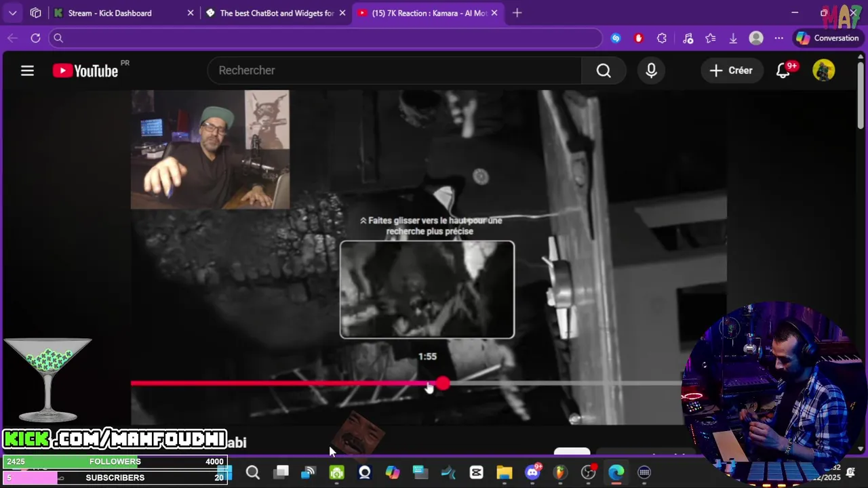
Task: Open CapCut from the taskbar
Action: 477,472
